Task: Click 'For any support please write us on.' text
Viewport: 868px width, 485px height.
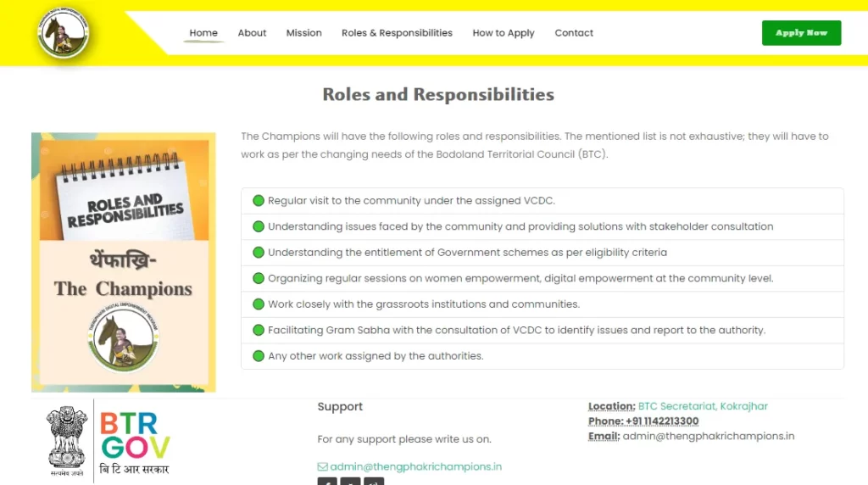Action: [404, 439]
